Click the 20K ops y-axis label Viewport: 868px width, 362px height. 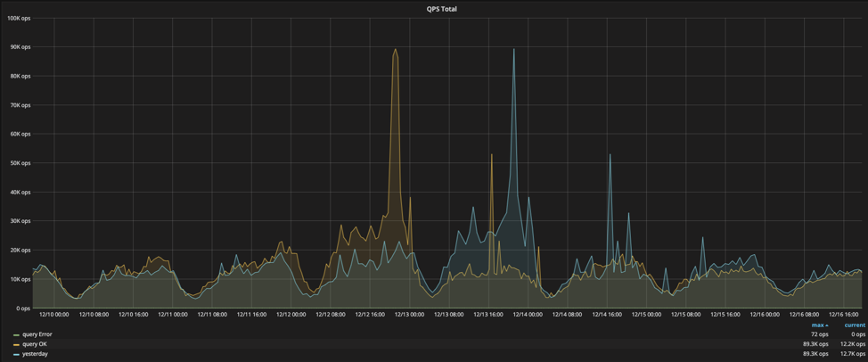tap(20, 251)
